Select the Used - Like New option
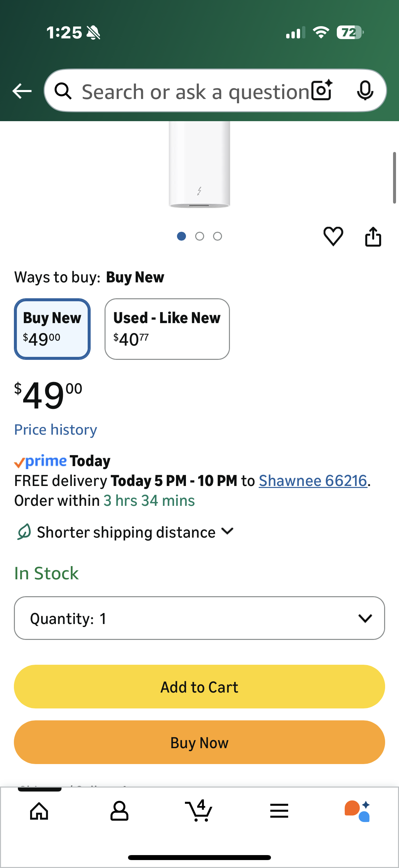This screenshot has height=868, width=399. pyautogui.click(x=167, y=329)
